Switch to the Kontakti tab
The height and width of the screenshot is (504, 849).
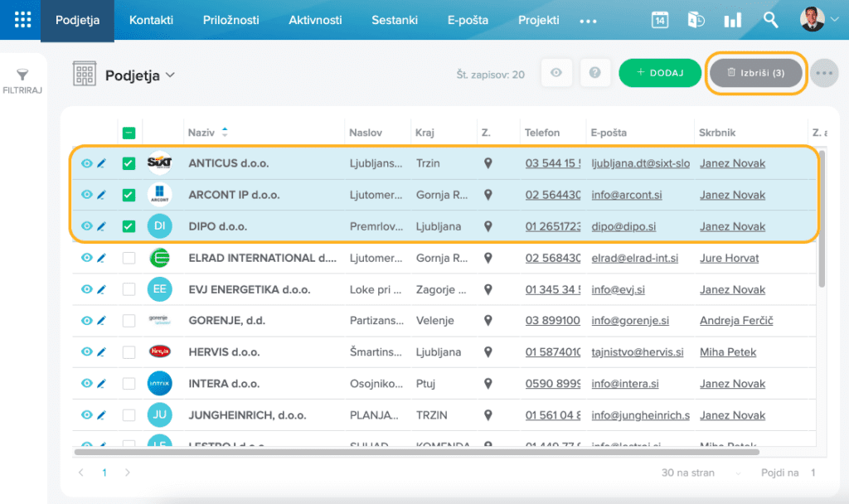coord(151,20)
